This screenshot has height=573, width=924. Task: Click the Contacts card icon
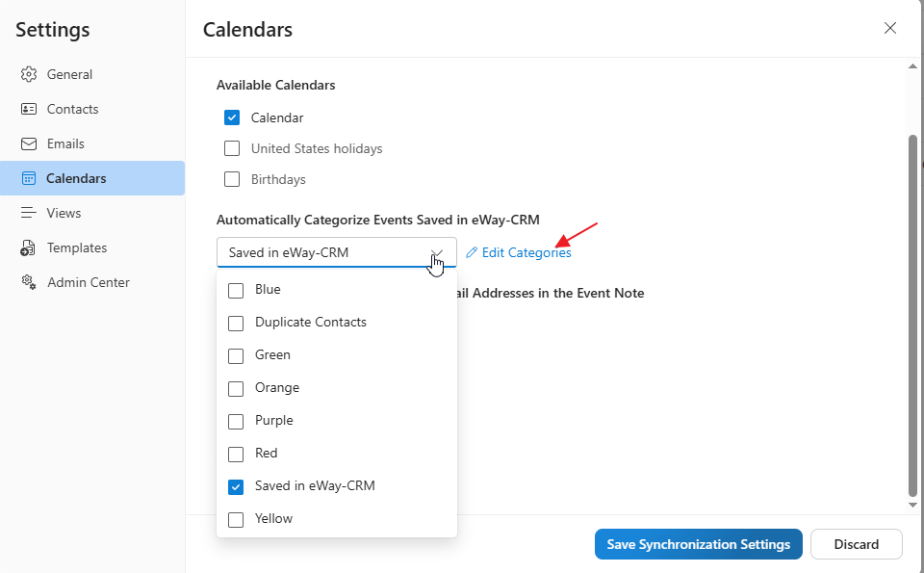click(29, 109)
